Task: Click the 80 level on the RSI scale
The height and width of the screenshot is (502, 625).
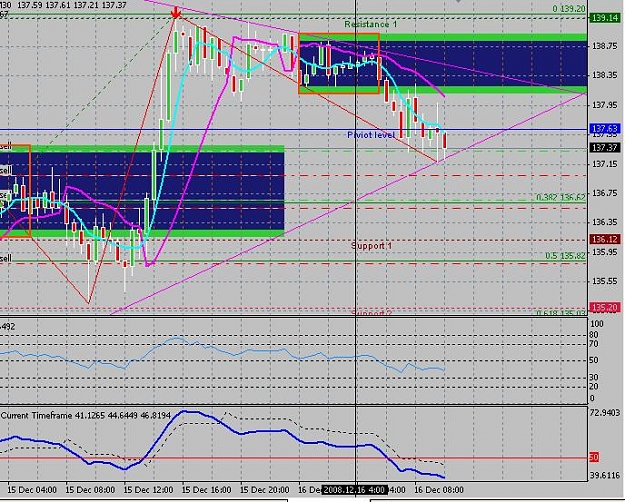Action: [594, 335]
